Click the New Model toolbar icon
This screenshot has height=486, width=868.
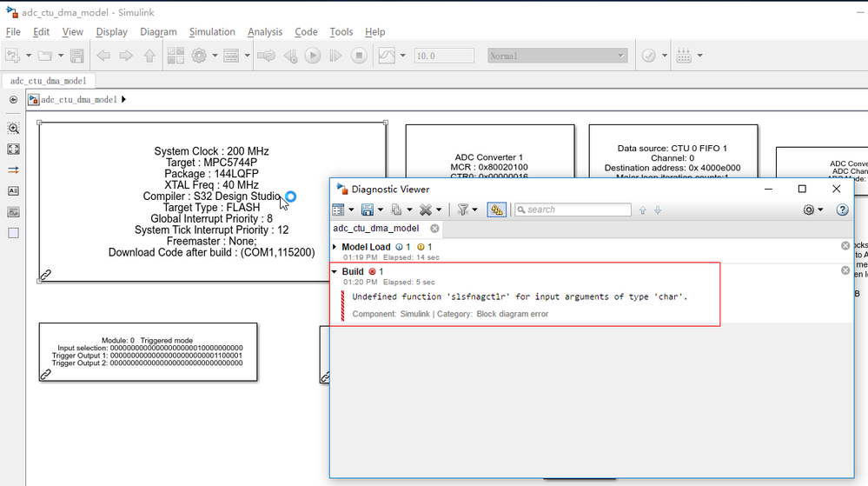12,56
